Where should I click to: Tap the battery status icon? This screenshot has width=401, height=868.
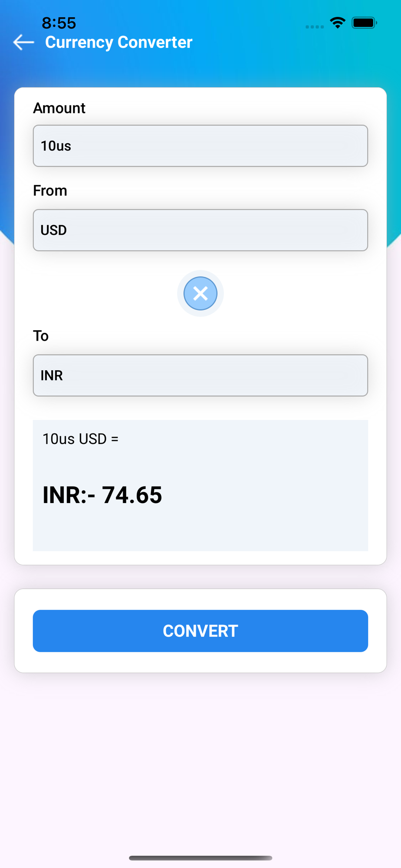(x=365, y=23)
